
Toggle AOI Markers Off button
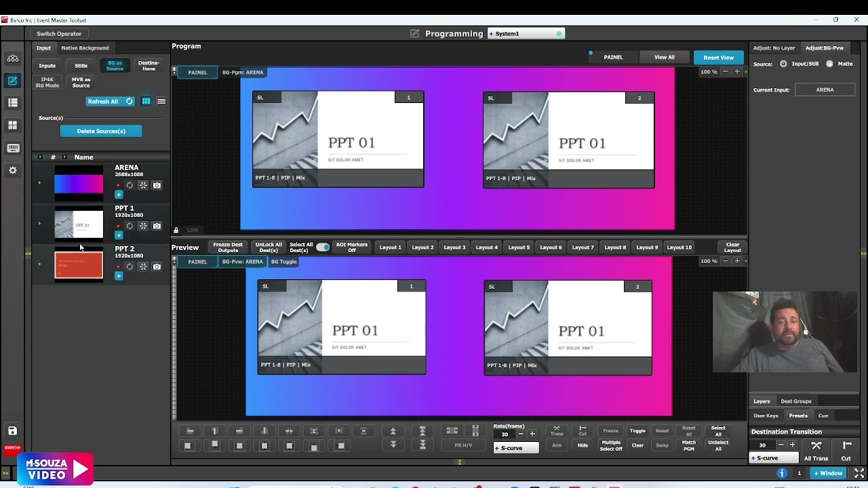click(x=352, y=247)
